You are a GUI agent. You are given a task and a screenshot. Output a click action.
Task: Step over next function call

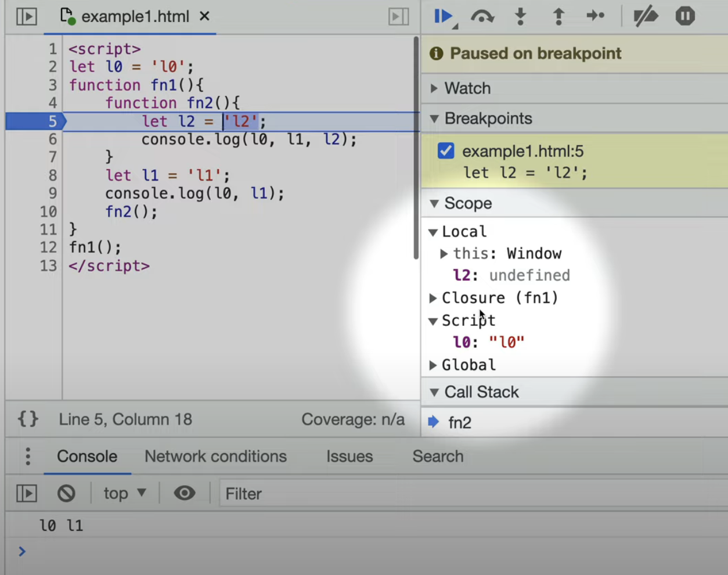(x=482, y=16)
